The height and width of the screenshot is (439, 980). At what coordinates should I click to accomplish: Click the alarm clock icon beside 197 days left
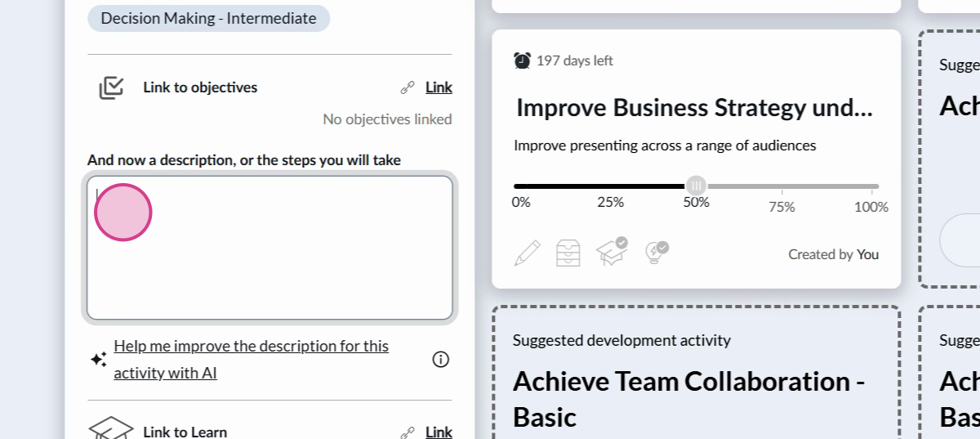[x=522, y=60]
